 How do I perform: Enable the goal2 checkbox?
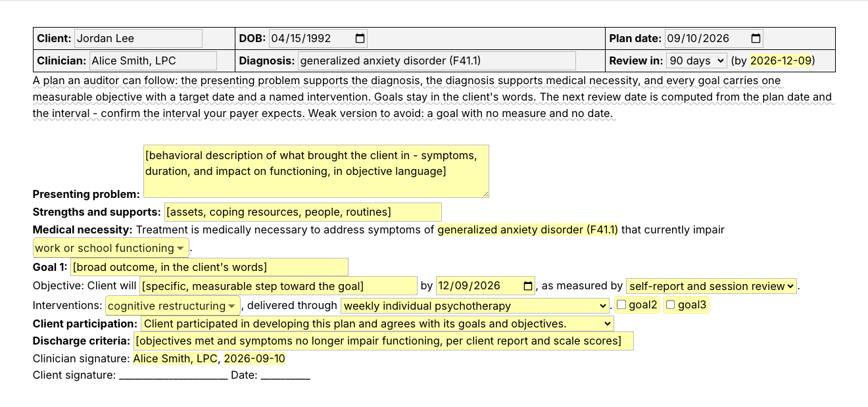[621, 305]
